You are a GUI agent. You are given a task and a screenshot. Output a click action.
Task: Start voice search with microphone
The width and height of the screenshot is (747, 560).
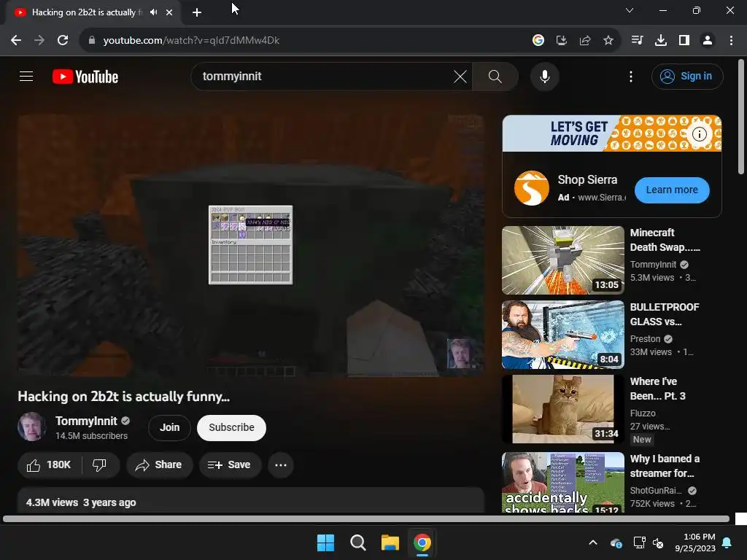(544, 76)
